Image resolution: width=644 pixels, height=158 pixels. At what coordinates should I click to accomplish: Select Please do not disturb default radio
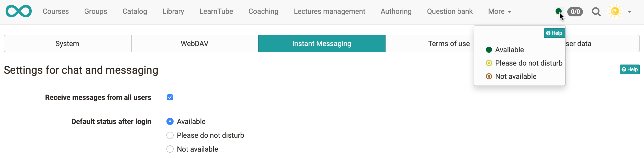[x=170, y=135]
